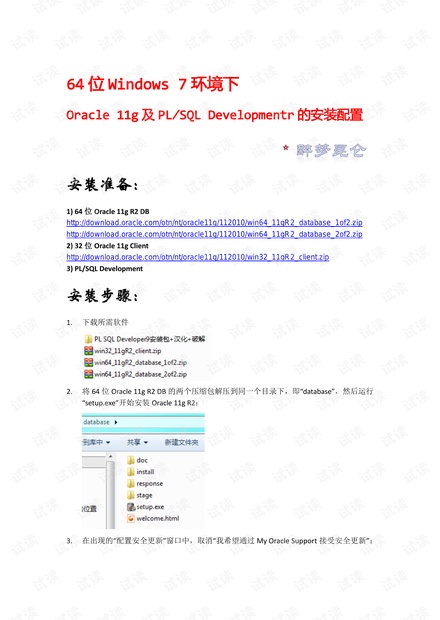Click the setup.exe application icon
Viewport: 440px width, 620px height.
point(131,507)
